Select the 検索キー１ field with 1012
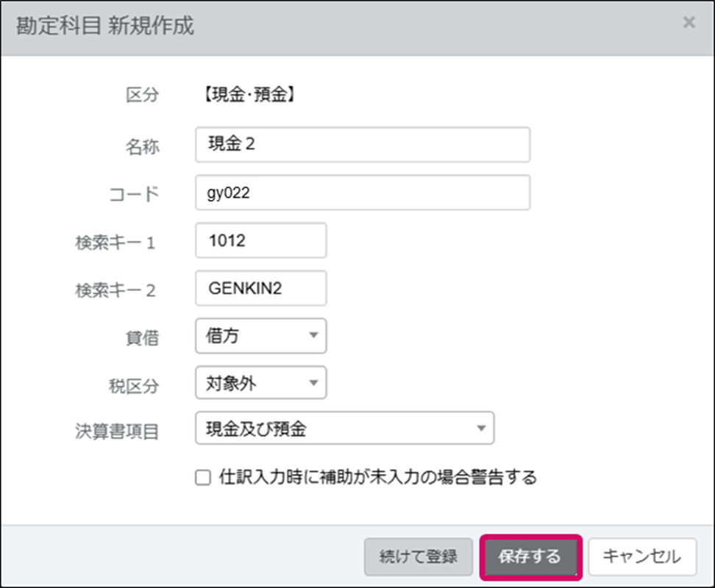Screen dimensions: 715x588 tap(260, 241)
